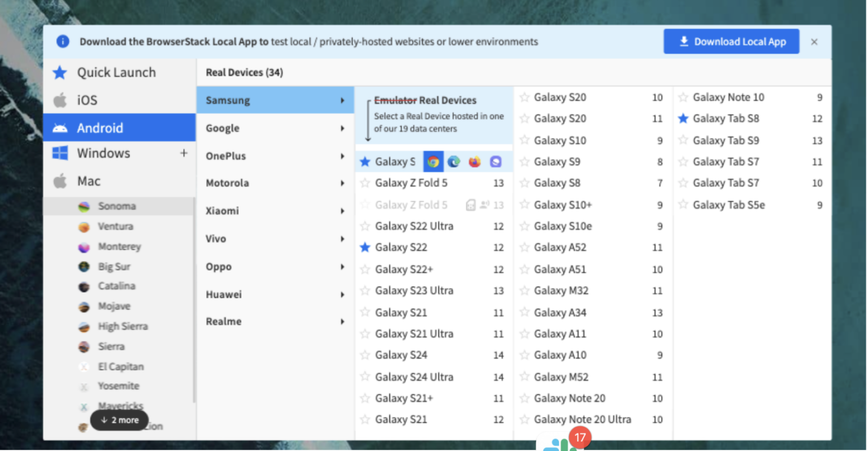This screenshot has height=451, width=868.
Task: Click the Windows logo icon in sidebar
Action: point(60,153)
